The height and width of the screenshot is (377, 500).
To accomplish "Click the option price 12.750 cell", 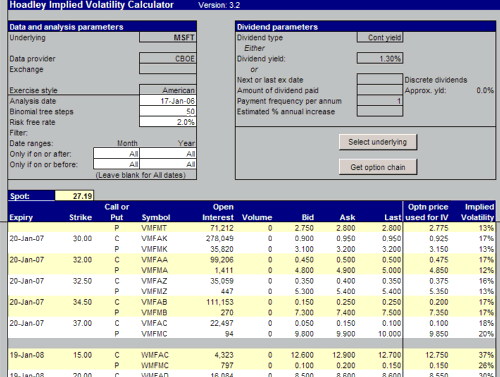I will click(x=437, y=355).
